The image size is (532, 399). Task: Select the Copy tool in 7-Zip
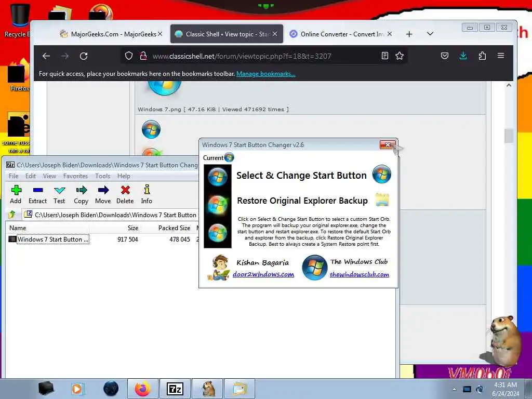click(81, 194)
